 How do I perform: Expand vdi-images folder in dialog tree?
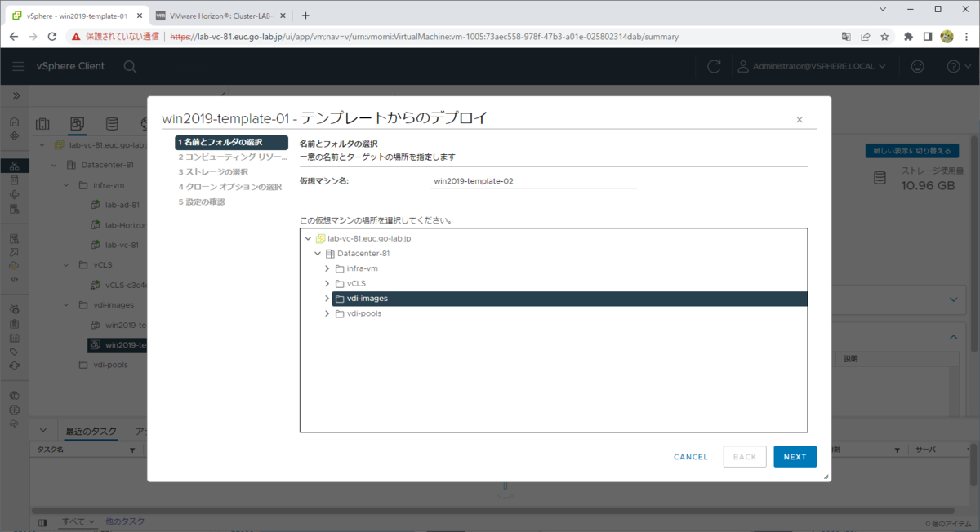point(327,299)
